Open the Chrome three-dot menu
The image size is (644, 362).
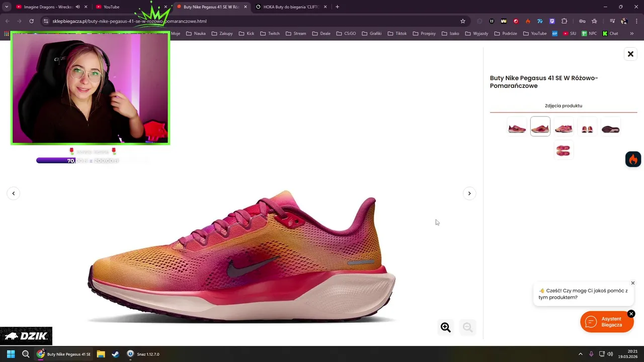click(x=637, y=21)
